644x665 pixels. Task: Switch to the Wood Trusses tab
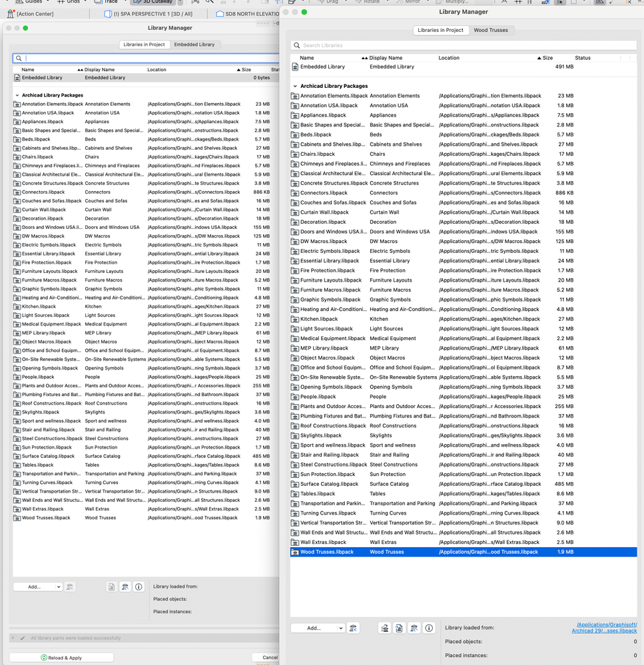pos(489,30)
